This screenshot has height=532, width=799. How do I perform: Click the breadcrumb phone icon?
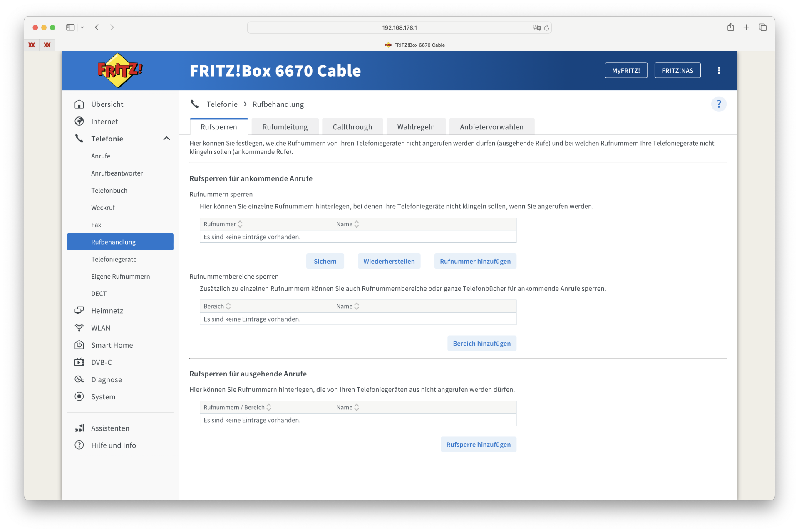tap(194, 104)
